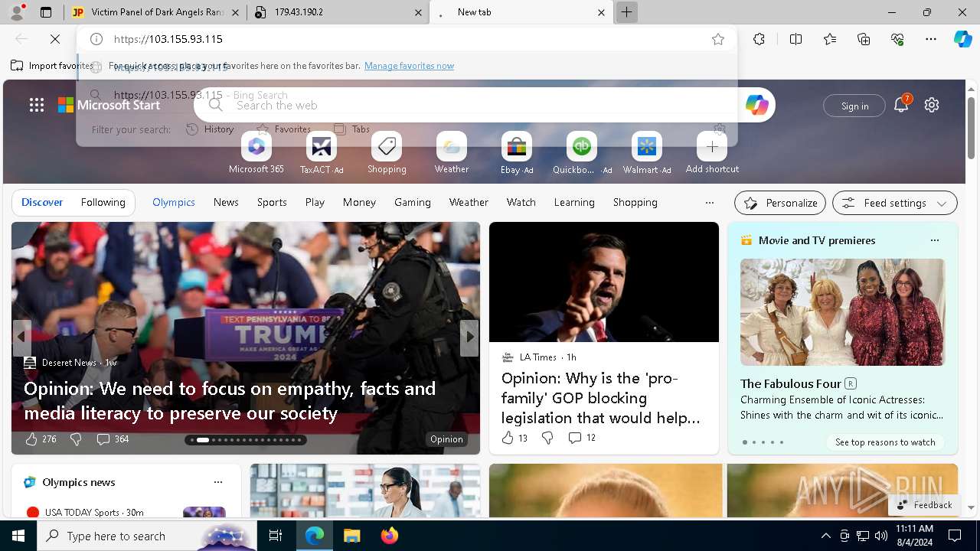
Task: Click Sign in button
Action: [x=854, y=106]
